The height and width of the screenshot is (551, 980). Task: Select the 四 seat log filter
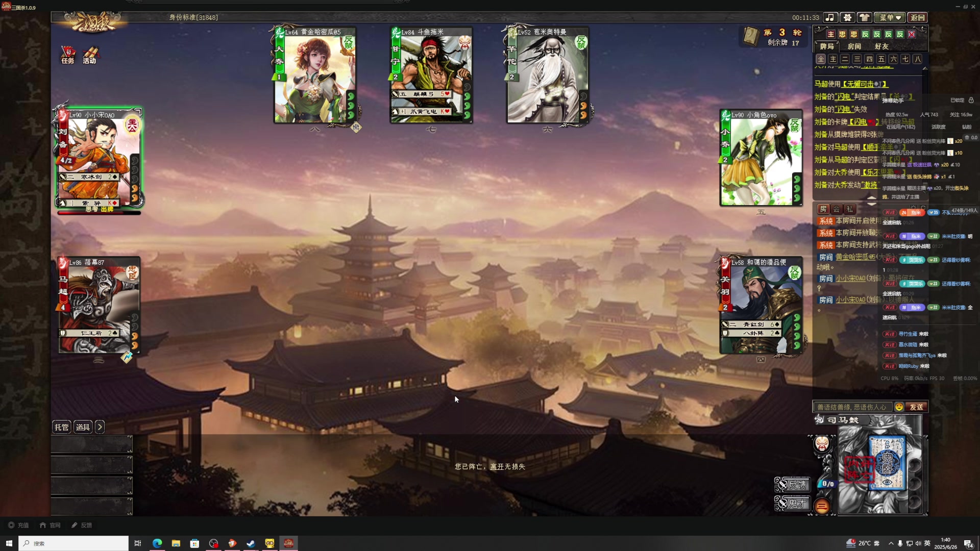(x=869, y=59)
